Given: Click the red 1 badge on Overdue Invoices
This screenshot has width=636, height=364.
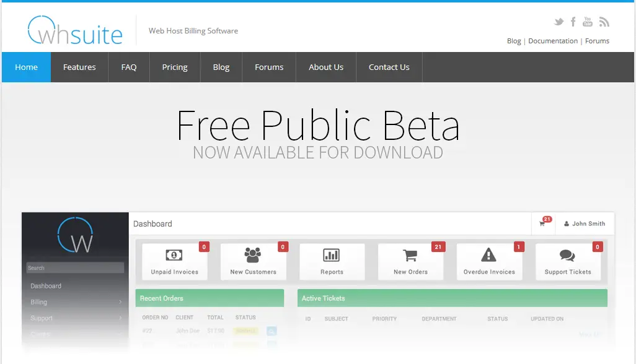Looking at the screenshot, I should tap(519, 247).
